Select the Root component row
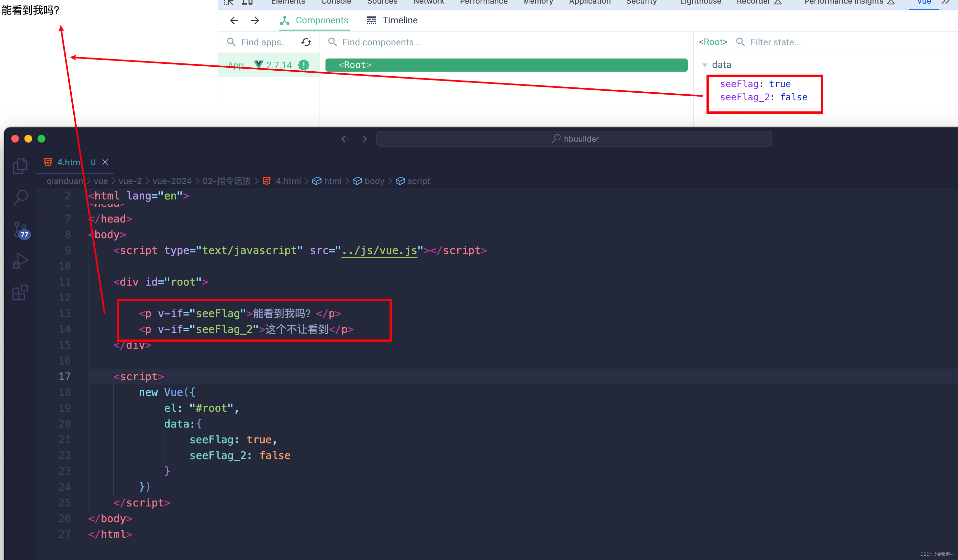The height and width of the screenshot is (560, 958). coord(506,65)
